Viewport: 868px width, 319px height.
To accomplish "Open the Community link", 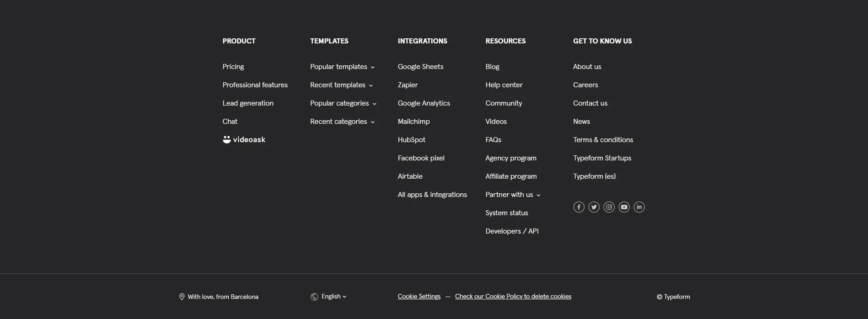I will (504, 103).
